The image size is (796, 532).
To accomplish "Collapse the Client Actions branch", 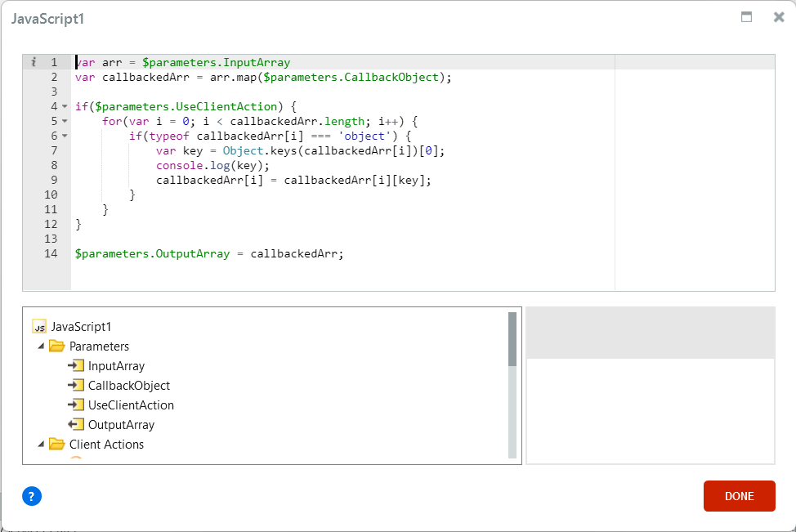I will click(x=42, y=444).
